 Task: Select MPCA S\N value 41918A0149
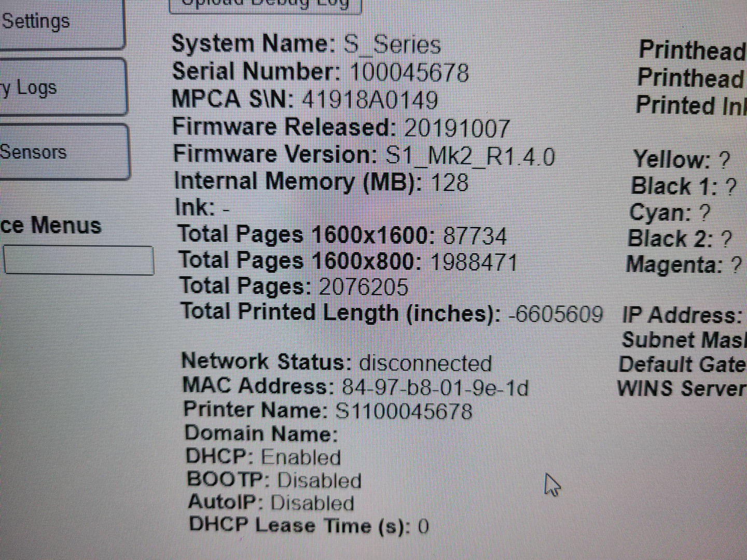[x=370, y=100]
